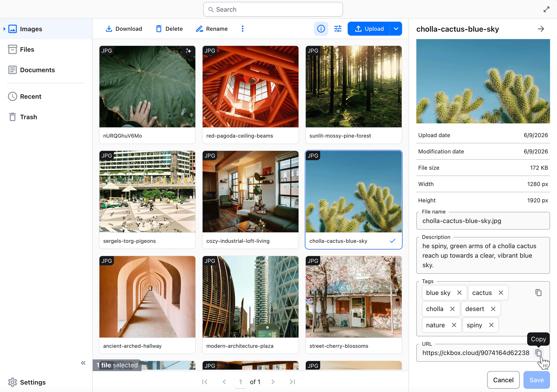Open the Trash folder
Image resolution: width=557 pixels, height=392 pixels.
tap(46, 117)
